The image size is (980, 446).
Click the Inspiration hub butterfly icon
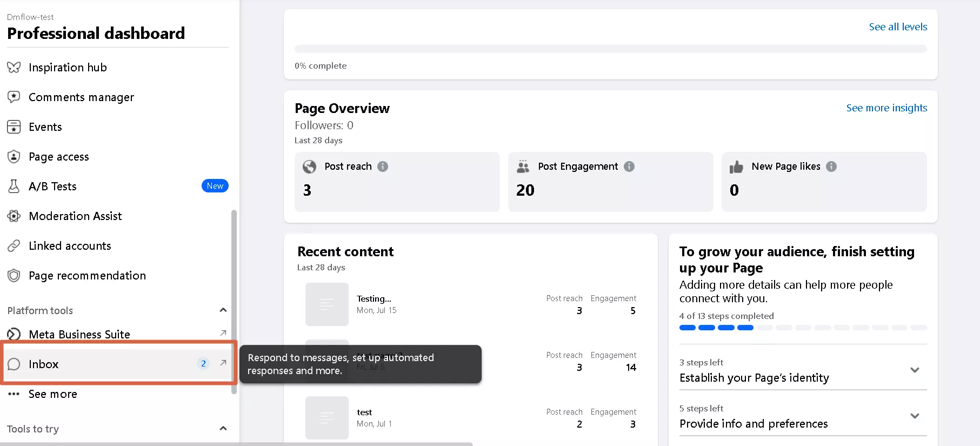[x=14, y=68]
